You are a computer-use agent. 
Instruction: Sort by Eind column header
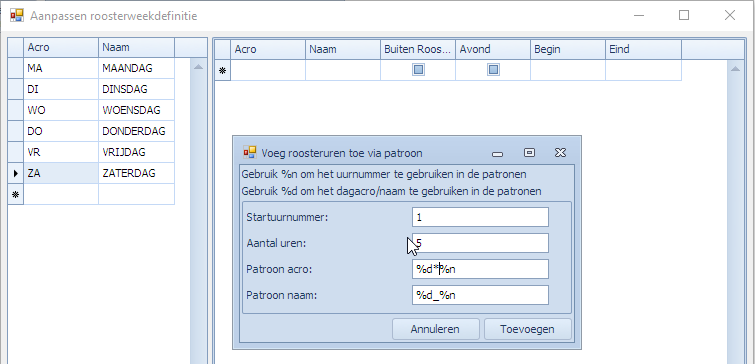(643, 49)
